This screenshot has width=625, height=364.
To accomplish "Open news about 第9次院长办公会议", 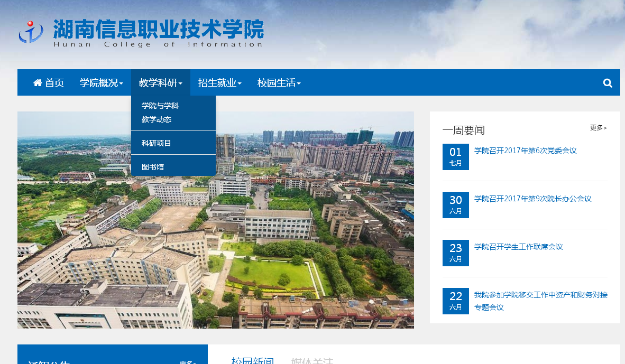I will (532, 199).
